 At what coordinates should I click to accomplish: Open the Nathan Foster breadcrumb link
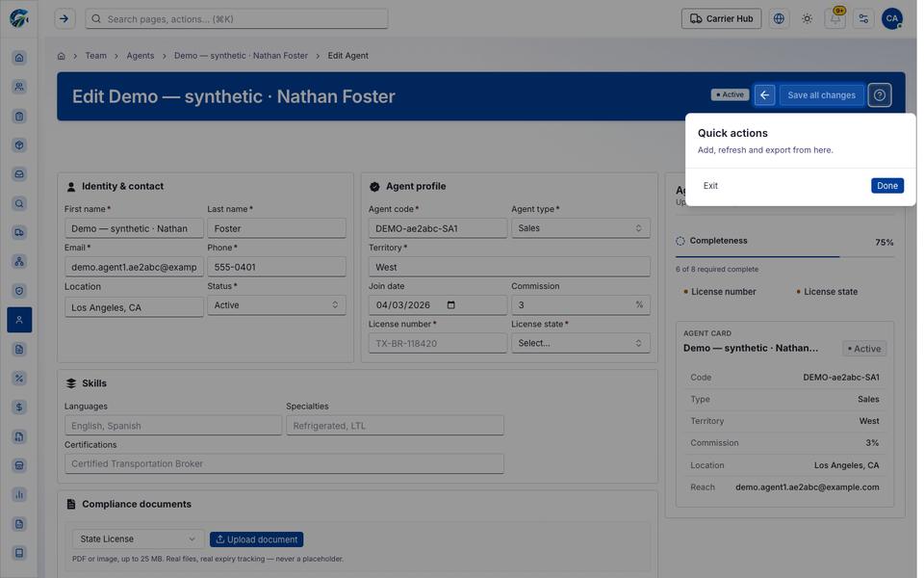pyautogui.click(x=241, y=56)
